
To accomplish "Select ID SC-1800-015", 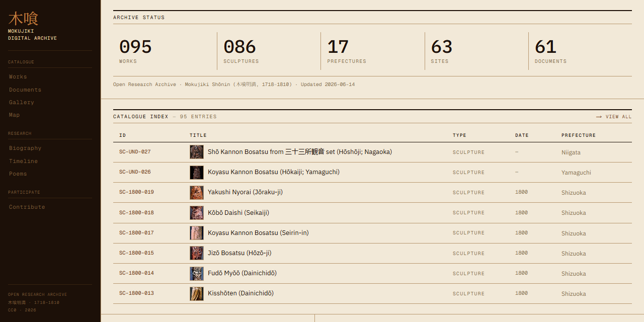I will pyautogui.click(x=136, y=253).
